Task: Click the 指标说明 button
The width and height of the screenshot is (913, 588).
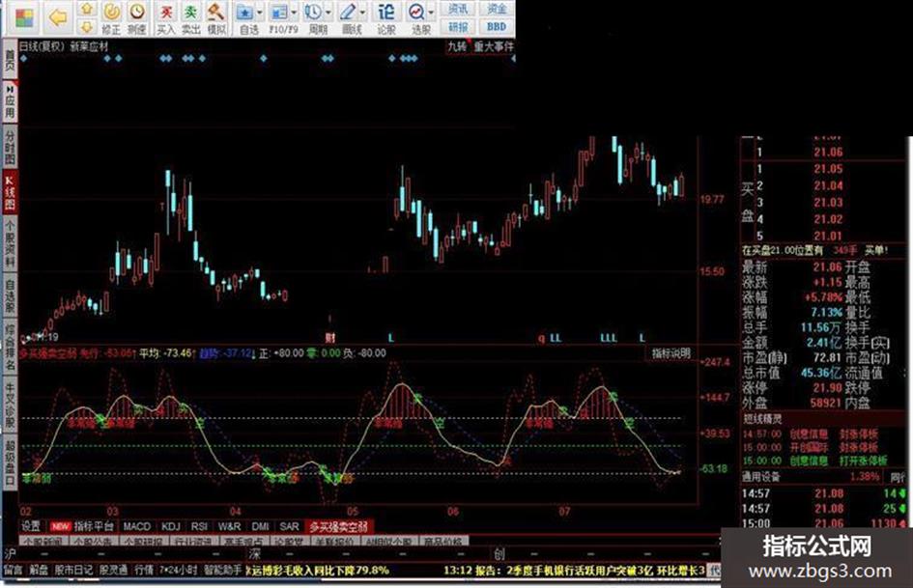Action: pos(670,353)
